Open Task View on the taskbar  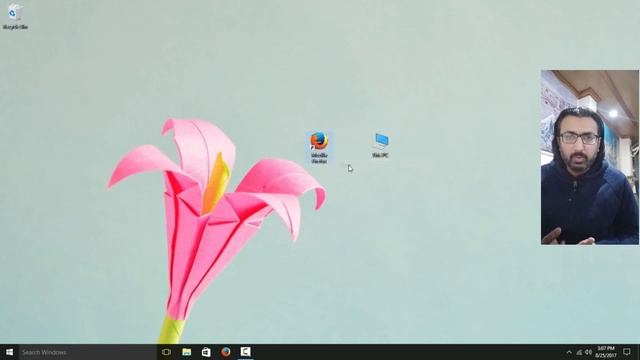click(166, 352)
